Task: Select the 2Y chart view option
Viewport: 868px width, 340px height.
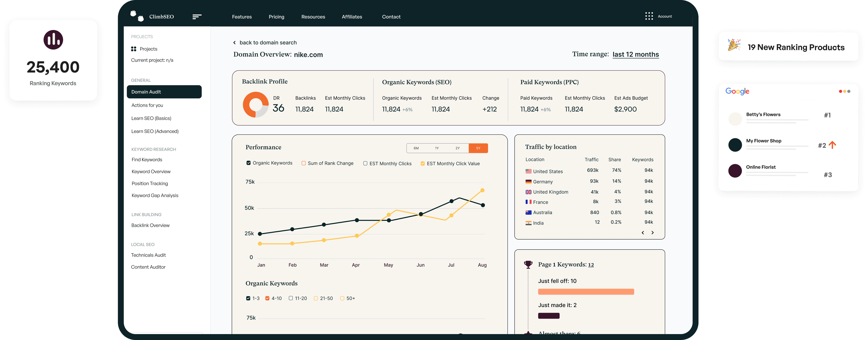Action: [x=457, y=147]
